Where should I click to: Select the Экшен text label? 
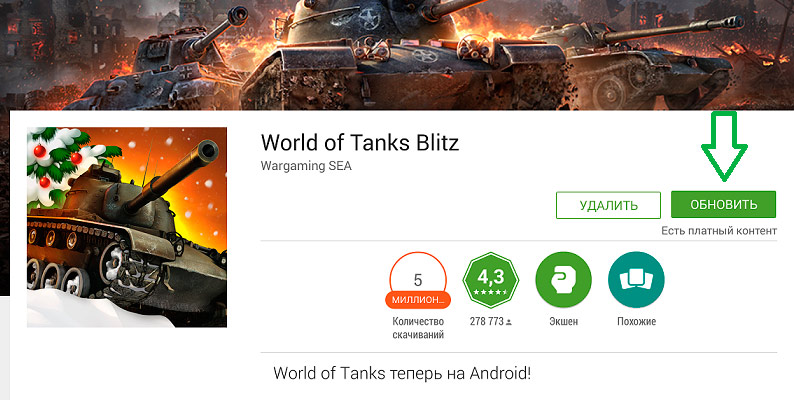(564, 322)
